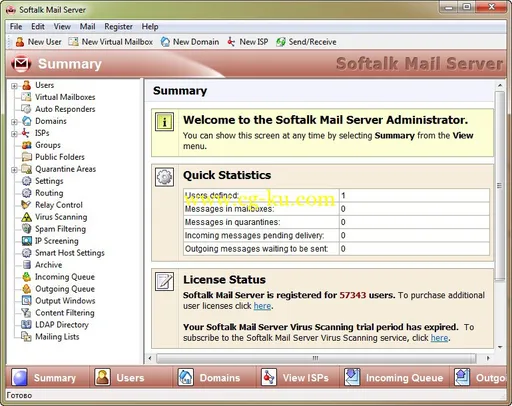
Task: Select the Virtual Mailboxes tree icon
Action: tap(26, 97)
